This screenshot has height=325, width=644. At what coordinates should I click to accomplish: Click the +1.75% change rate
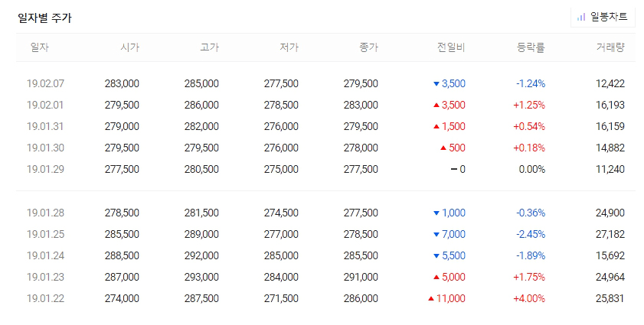click(529, 277)
